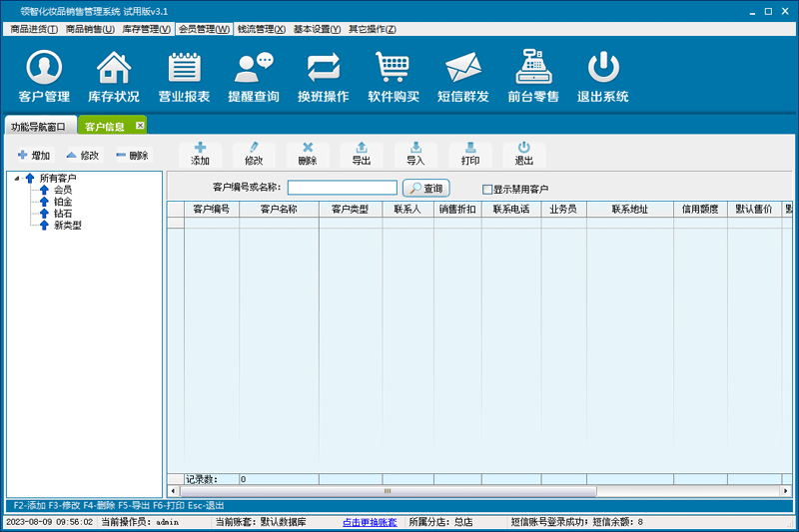The width and height of the screenshot is (799, 532).
Task: Minimize the application window
Action: click(753, 12)
